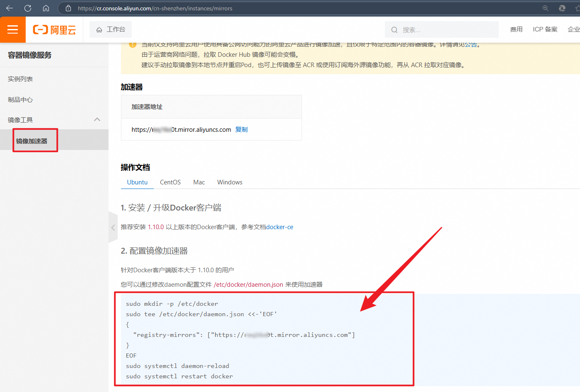Click the /etc/docker/daemon.json path text
Viewport: 580px width, 392px height.
[249, 285]
